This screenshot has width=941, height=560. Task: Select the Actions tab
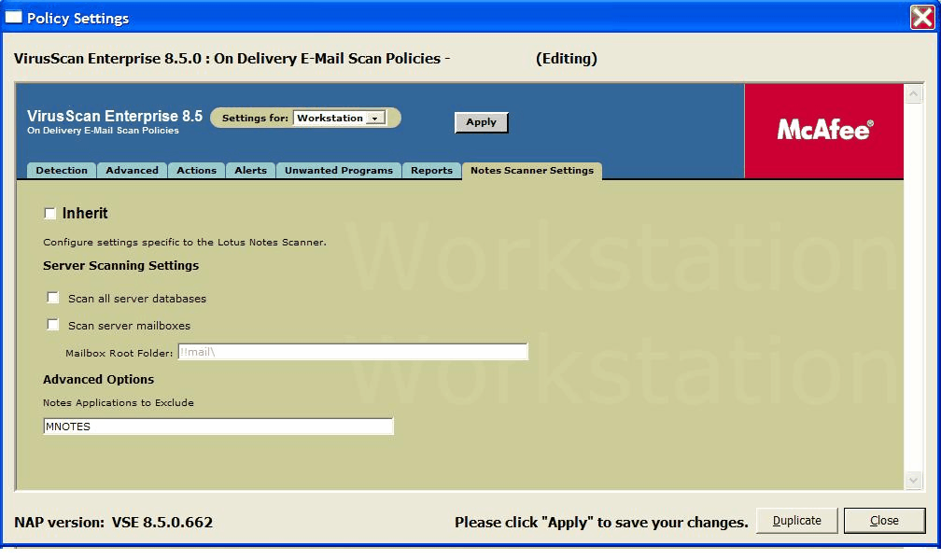point(197,170)
